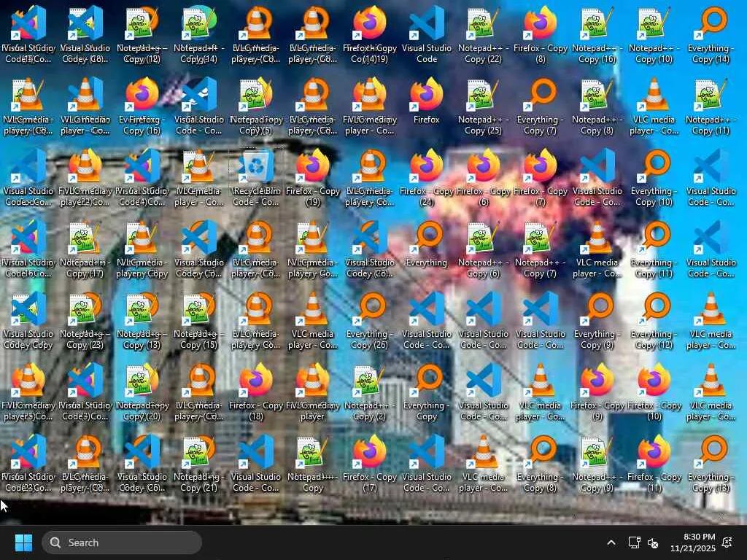The image size is (747, 560).
Task: Select Notepad++ - Copy (5) icon
Action: (256, 106)
